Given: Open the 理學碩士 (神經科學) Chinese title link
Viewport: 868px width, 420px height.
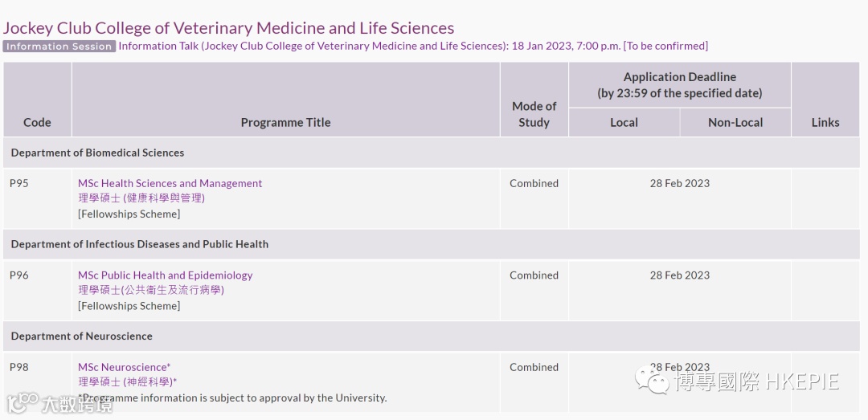Looking at the screenshot, I should 127,381.
